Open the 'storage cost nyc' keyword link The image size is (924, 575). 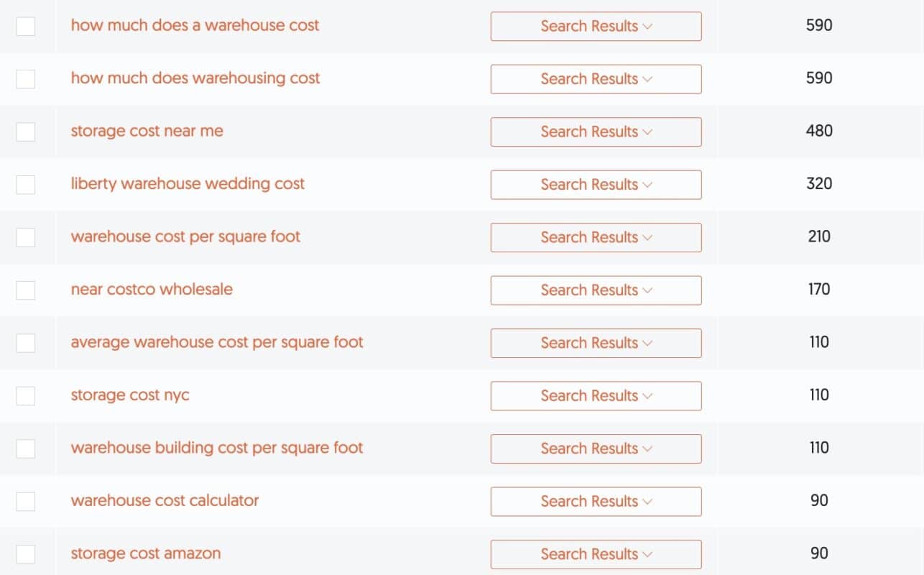[x=130, y=395]
